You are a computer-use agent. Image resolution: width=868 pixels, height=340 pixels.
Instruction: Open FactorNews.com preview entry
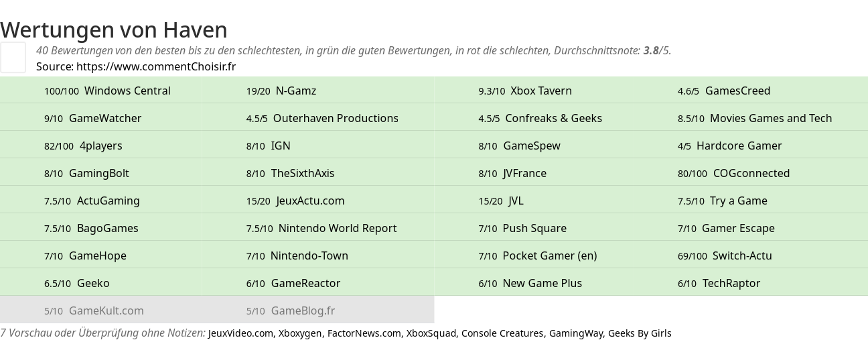coord(364,333)
